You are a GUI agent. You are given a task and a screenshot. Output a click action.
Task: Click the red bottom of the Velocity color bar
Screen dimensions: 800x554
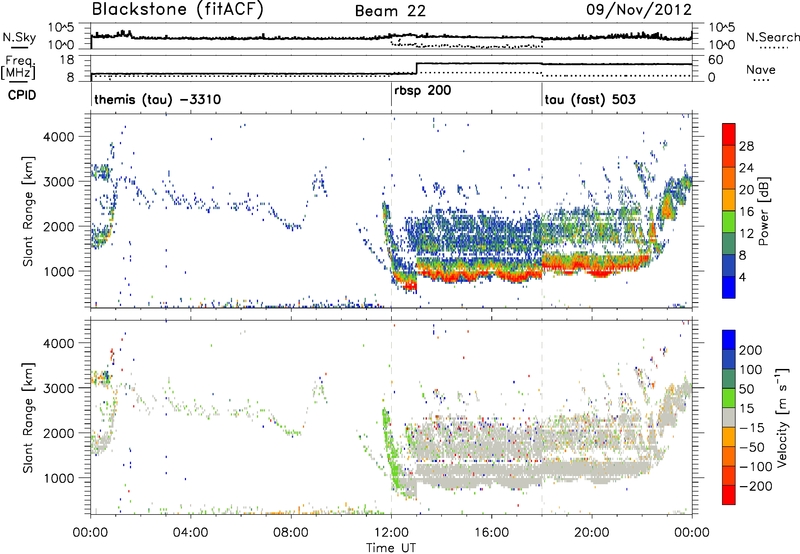[x=729, y=495]
